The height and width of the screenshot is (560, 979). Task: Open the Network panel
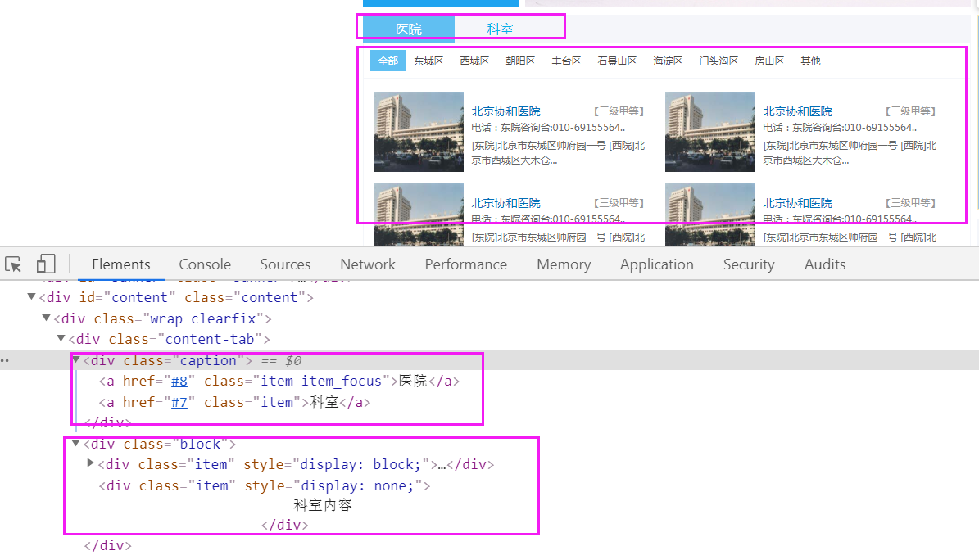[x=367, y=264]
